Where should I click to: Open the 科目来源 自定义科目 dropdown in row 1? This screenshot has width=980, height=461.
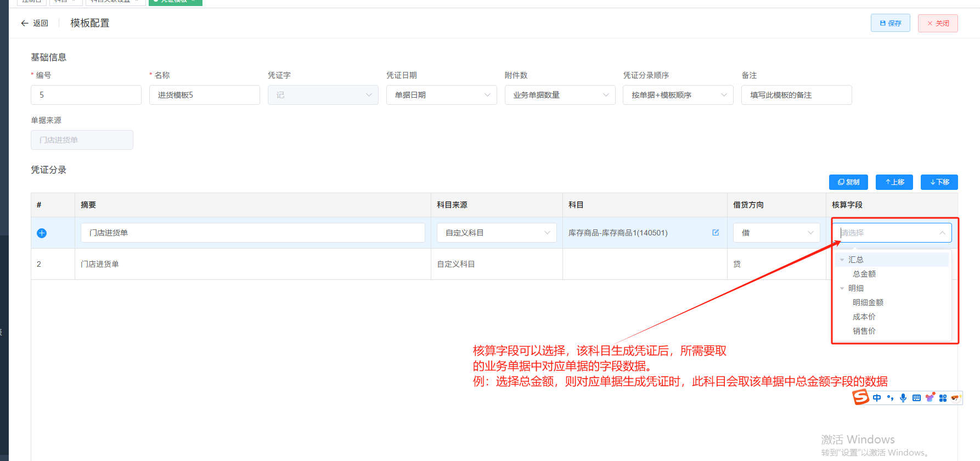(x=497, y=233)
